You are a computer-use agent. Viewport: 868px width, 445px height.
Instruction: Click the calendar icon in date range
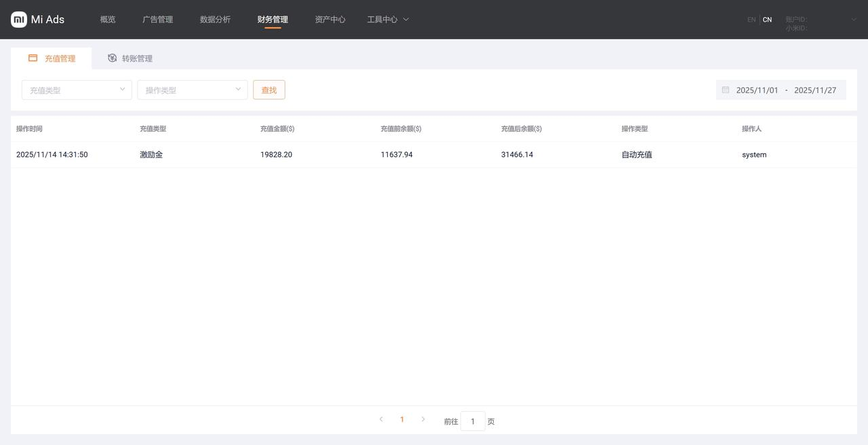726,90
